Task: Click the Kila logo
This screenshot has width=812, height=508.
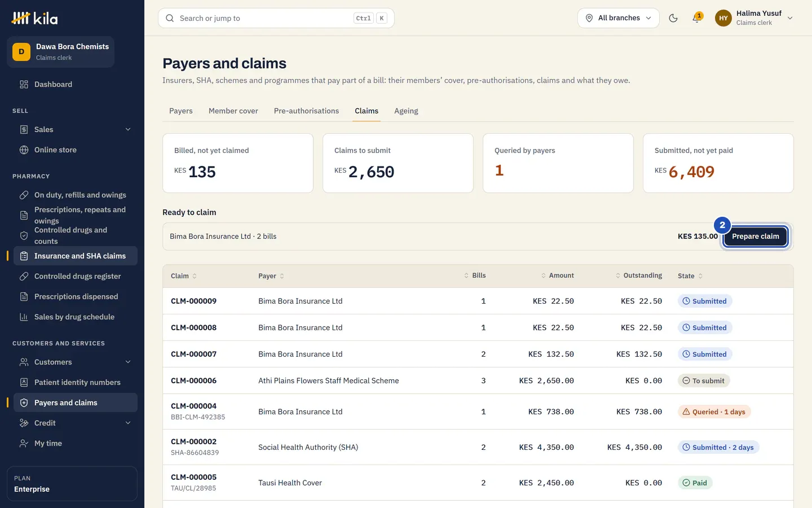Action: pos(34,18)
